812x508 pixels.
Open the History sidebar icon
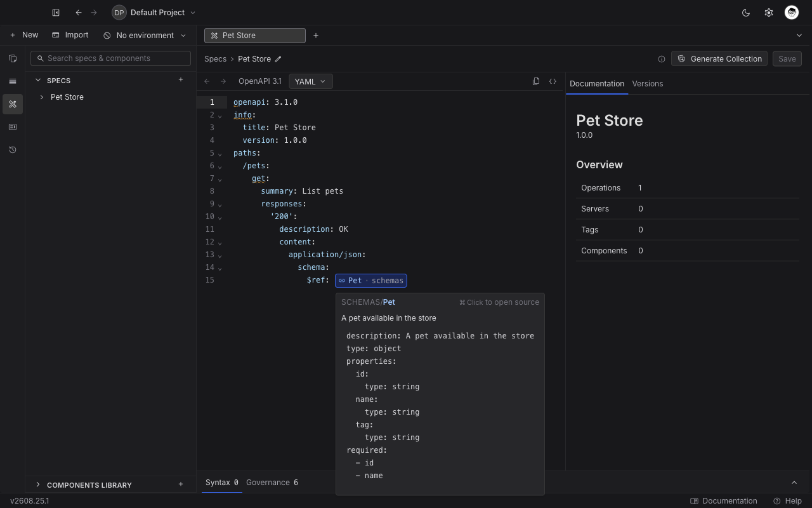pos(13,150)
